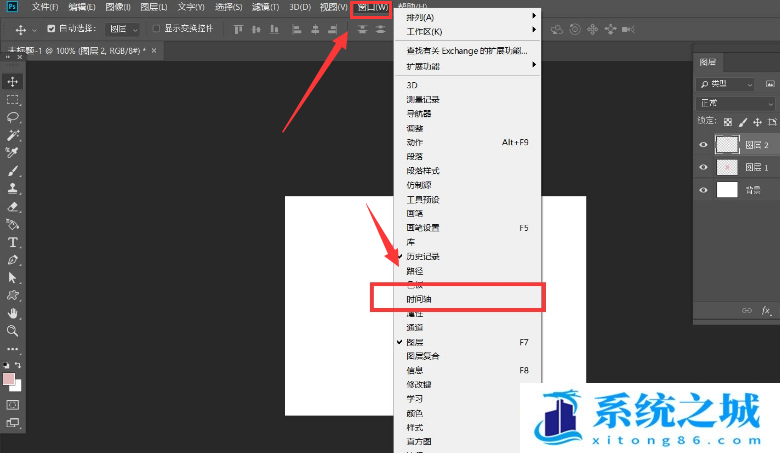The height and width of the screenshot is (453, 780).
Task: Pick the Lasso tool
Action: (13, 117)
